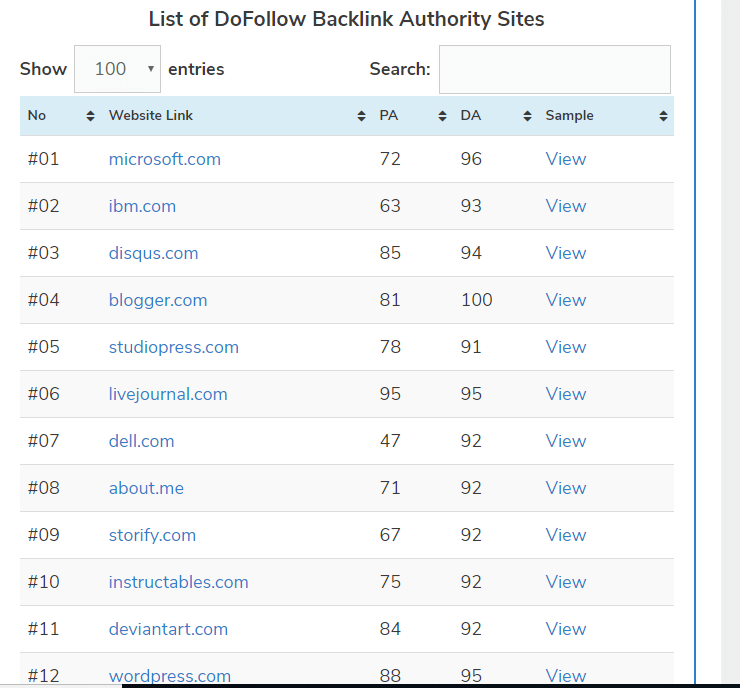Viewport: 740px width, 688px height.
Task: Open blogger.com website link
Action: point(158,300)
